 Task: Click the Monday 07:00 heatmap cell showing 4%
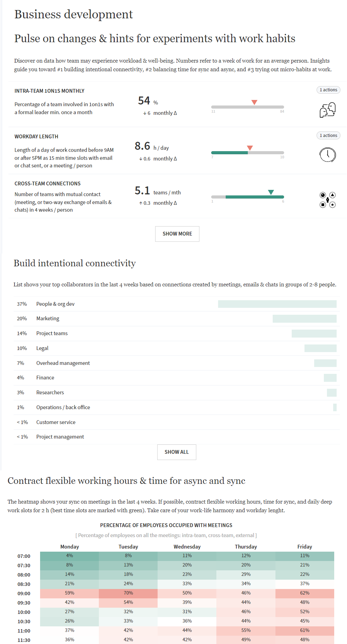coord(69,556)
